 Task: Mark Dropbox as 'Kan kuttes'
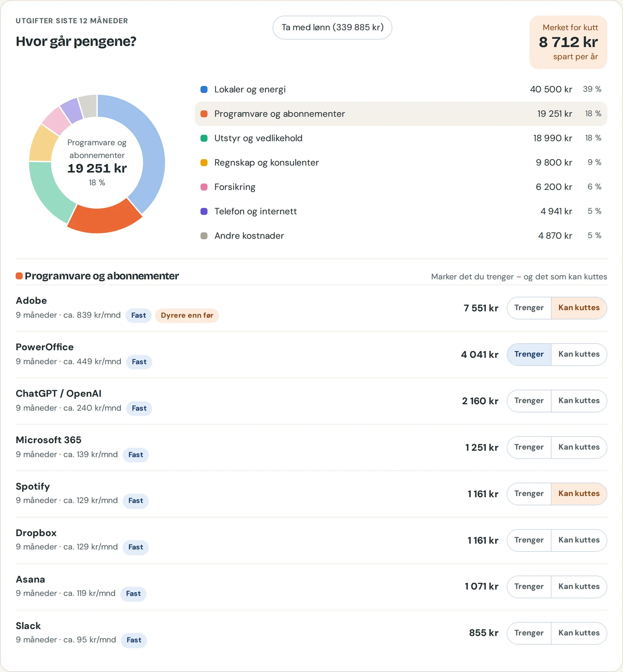pos(579,540)
